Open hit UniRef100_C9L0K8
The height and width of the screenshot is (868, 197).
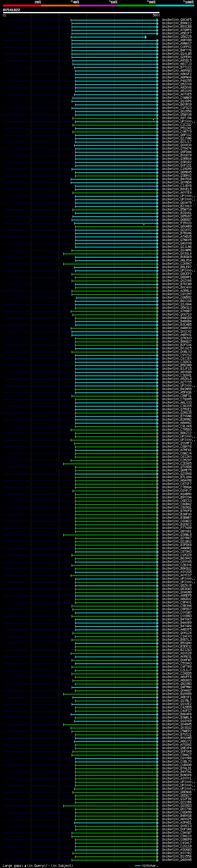(x=177, y=426)
